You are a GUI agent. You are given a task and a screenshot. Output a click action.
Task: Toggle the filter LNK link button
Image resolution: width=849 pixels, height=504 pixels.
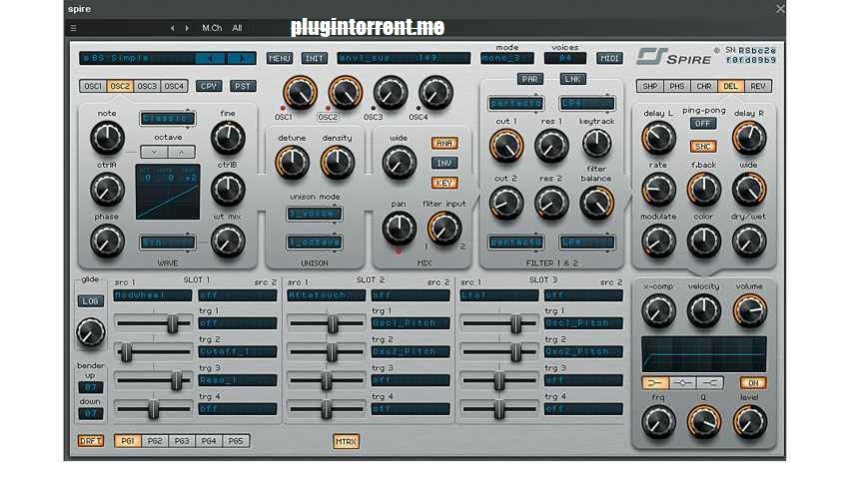point(572,79)
